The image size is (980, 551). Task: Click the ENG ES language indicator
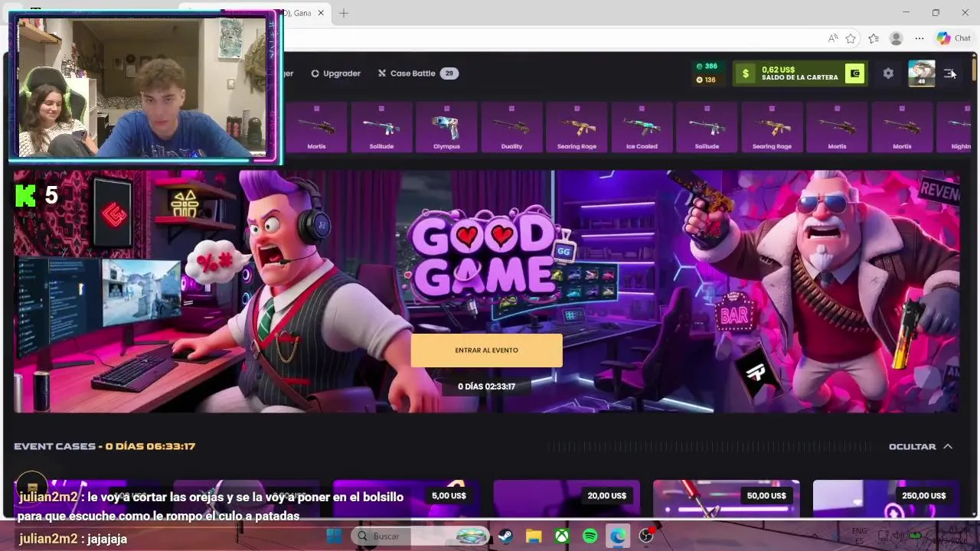[860, 536]
